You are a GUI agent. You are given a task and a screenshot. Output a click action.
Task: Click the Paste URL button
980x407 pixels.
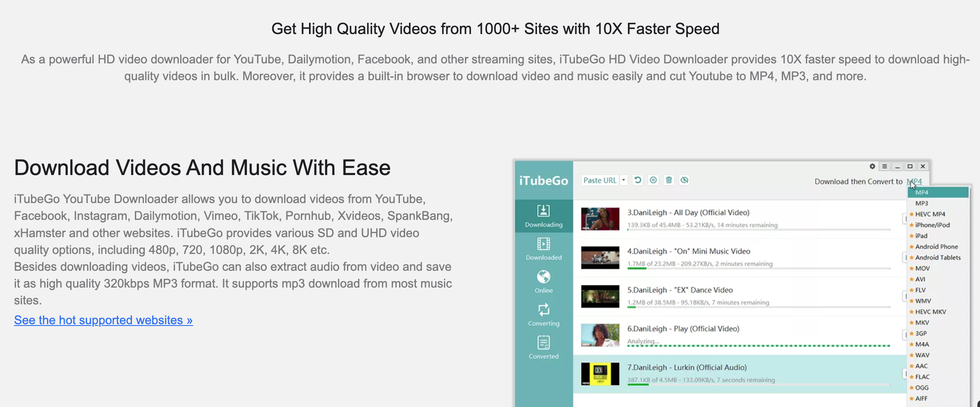coord(599,180)
